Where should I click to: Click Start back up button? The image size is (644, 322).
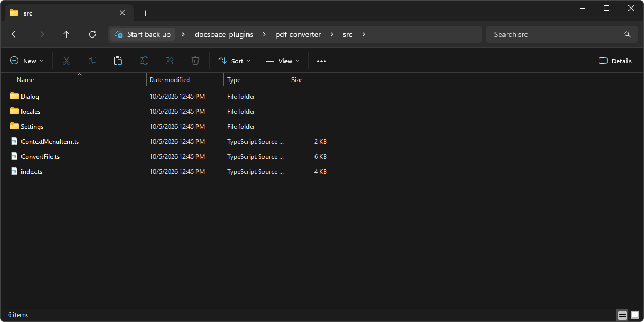[143, 34]
